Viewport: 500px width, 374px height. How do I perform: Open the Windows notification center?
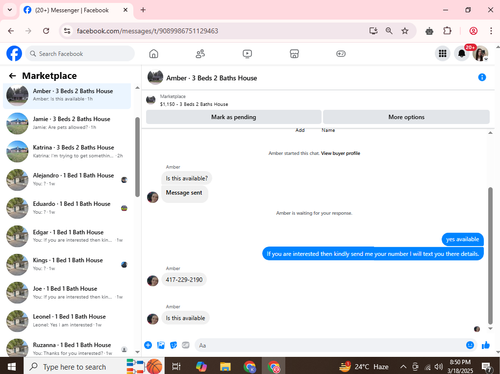(x=488, y=367)
